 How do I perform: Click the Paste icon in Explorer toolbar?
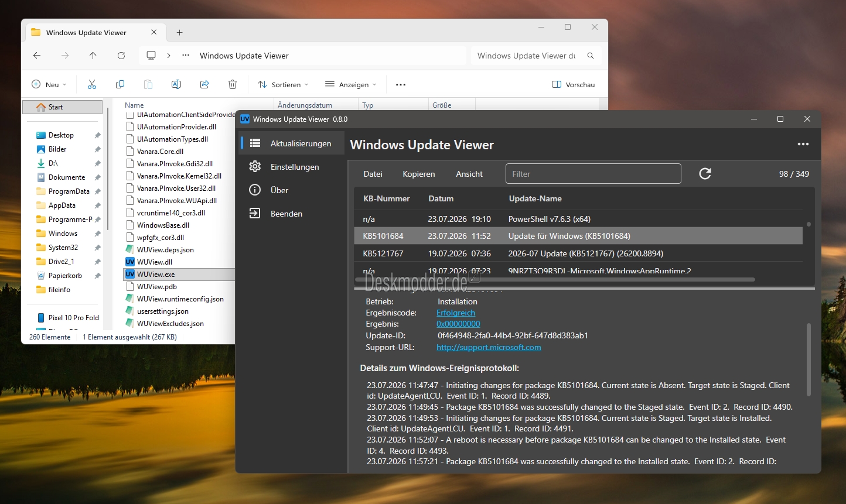pos(148,84)
